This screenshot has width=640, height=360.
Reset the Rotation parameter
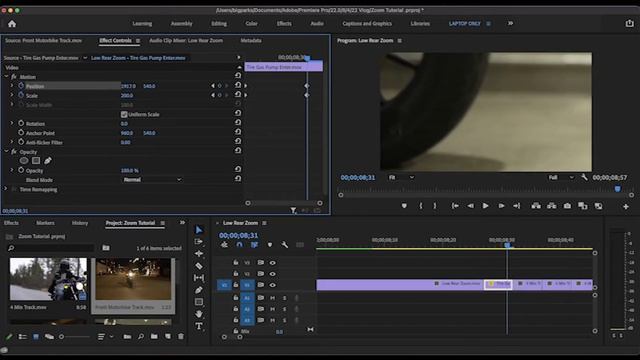[x=238, y=123]
